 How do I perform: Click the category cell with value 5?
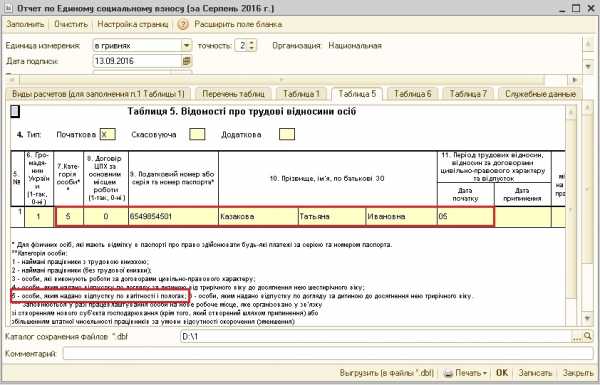tap(69, 217)
